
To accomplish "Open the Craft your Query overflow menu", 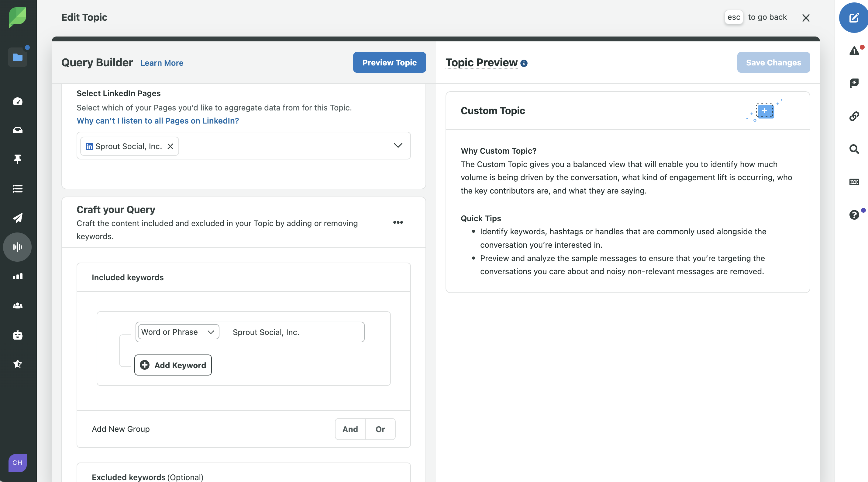I will 398,222.
